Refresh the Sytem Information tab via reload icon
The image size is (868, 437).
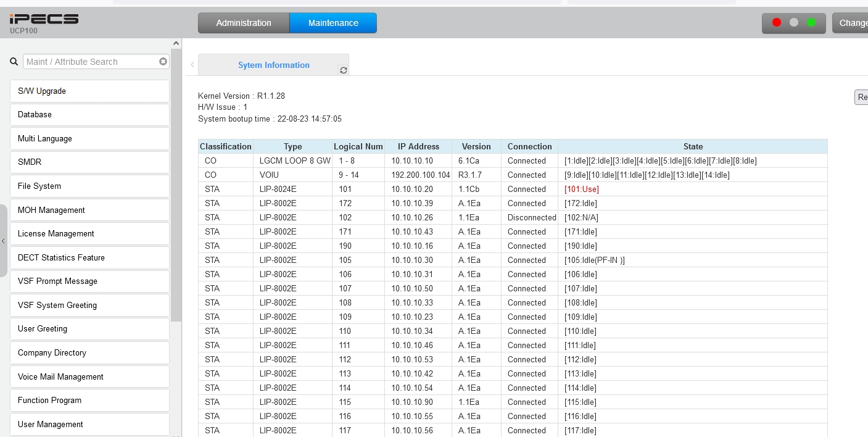[x=344, y=70]
